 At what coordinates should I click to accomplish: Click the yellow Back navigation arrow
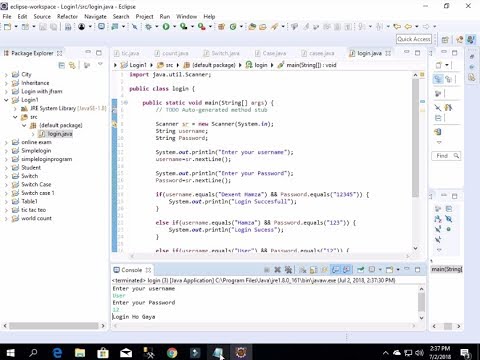click(x=408, y=26)
